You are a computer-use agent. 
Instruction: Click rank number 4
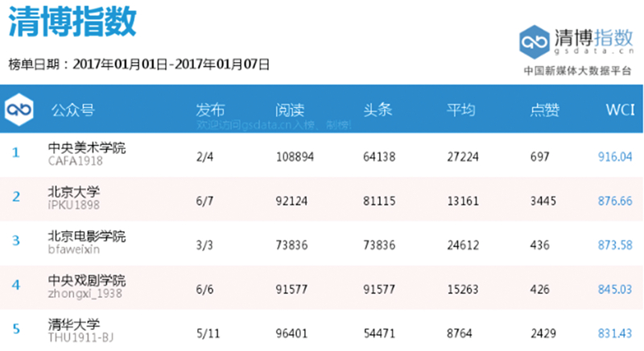15,285
